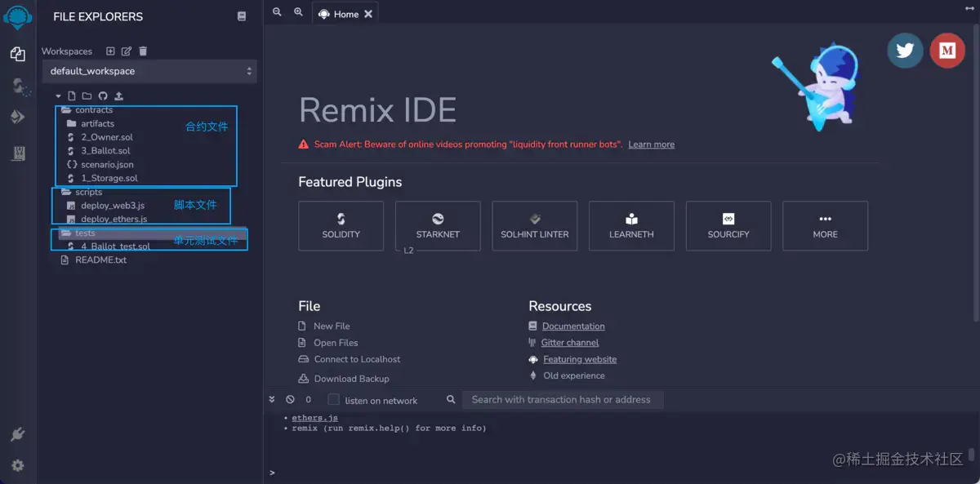Open the Solidity compiler sidebar icon
Viewport: 980px width, 484px height.
click(20, 87)
